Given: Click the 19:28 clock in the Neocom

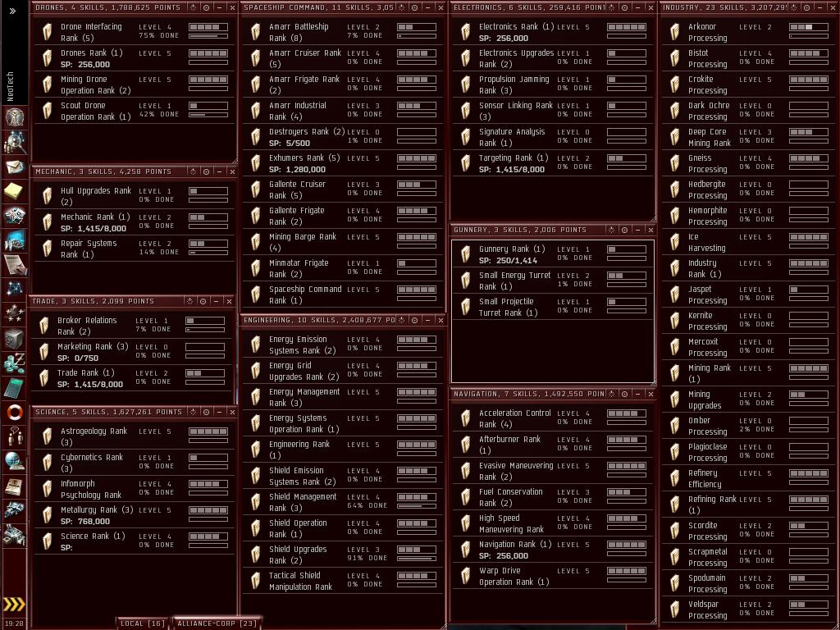Looking at the screenshot, I should point(15,623).
